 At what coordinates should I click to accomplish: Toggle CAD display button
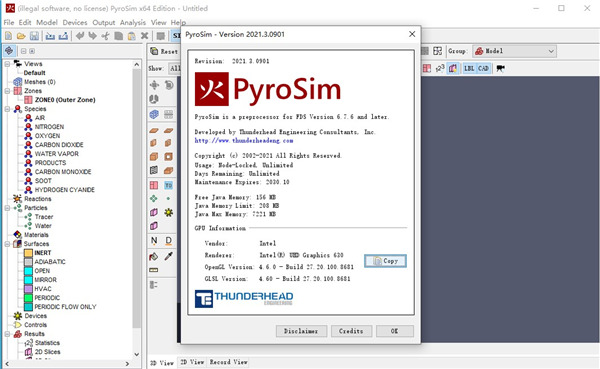tap(483, 69)
